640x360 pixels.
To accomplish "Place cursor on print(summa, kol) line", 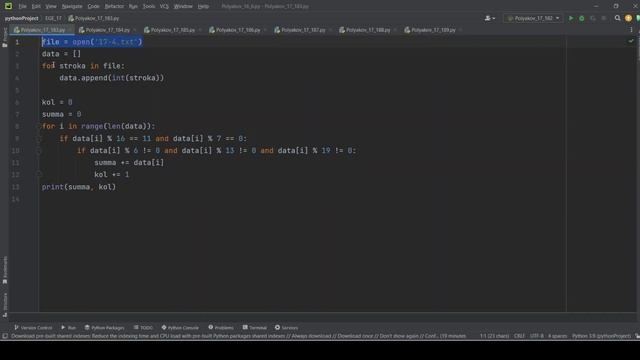I will [x=79, y=187].
